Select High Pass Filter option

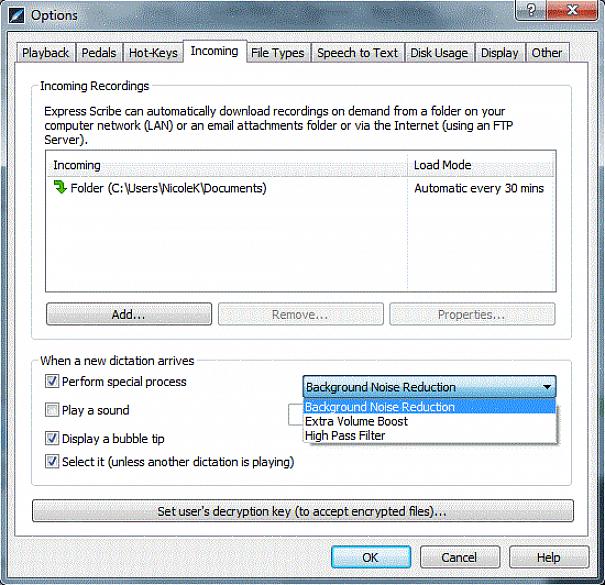point(345,435)
